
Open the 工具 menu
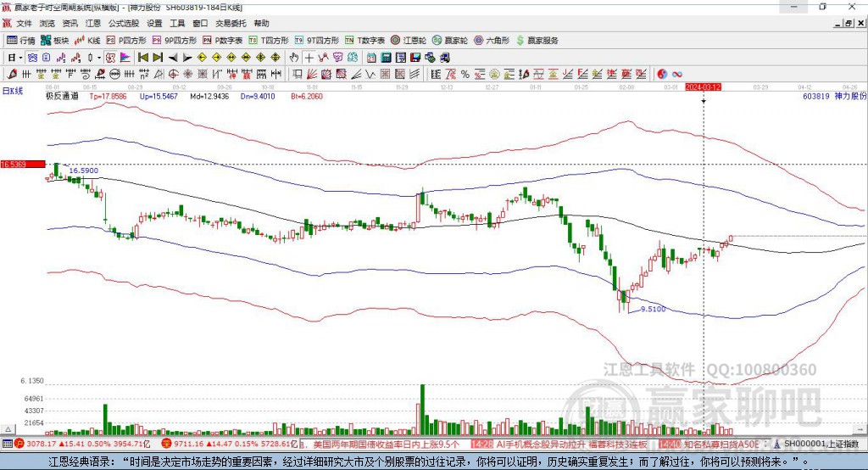pyautogui.click(x=177, y=23)
